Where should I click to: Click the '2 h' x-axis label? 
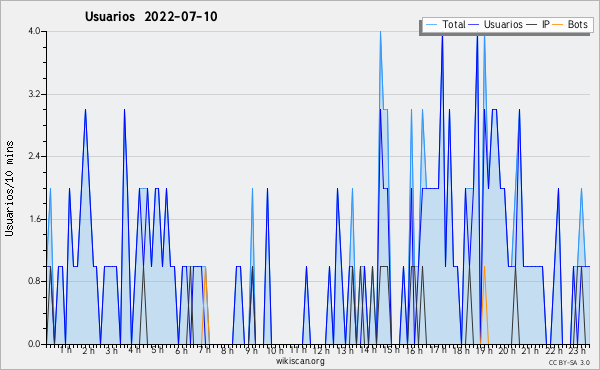pos(88,350)
